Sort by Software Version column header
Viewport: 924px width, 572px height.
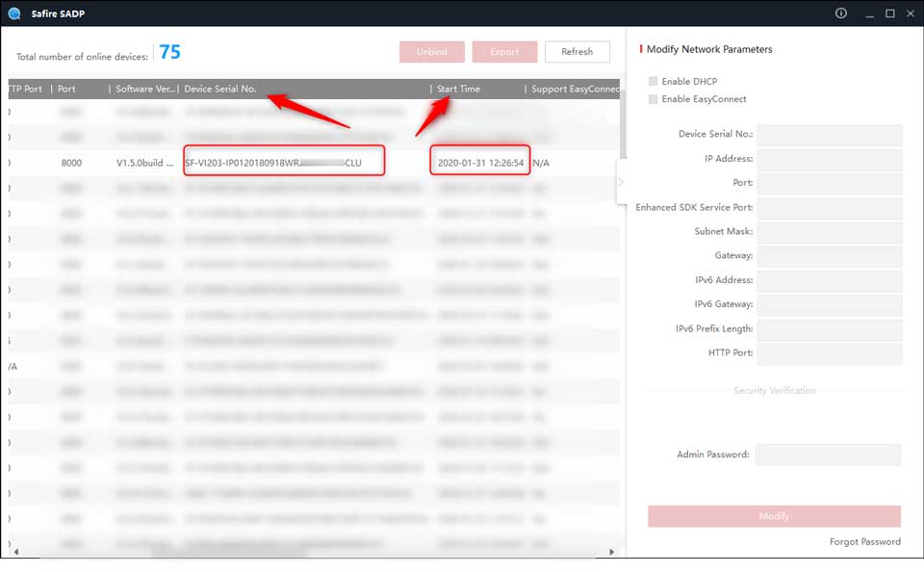tap(145, 89)
